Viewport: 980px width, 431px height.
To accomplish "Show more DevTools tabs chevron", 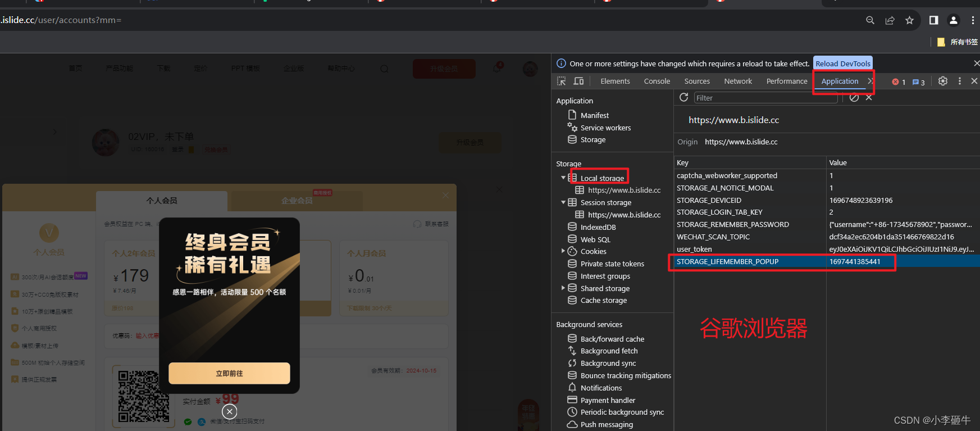I will (x=870, y=81).
